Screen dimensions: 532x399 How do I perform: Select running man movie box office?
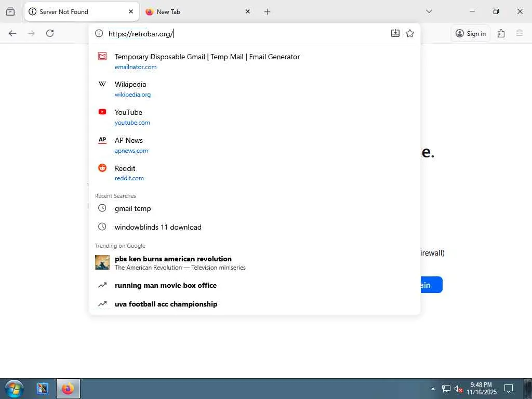tap(255, 285)
